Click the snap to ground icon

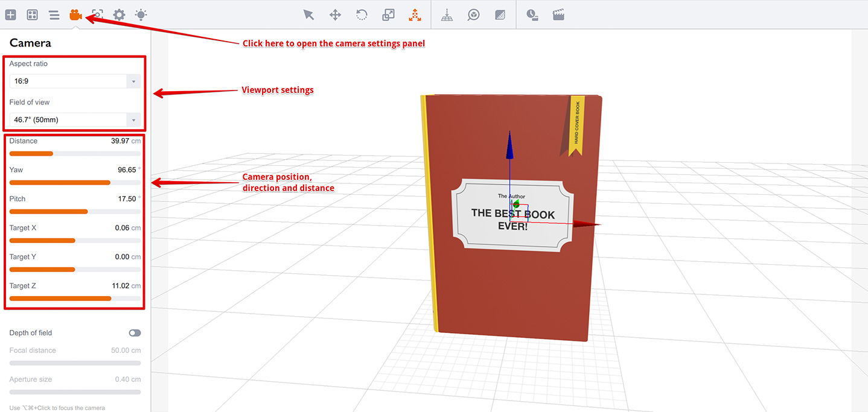[447, 15]
